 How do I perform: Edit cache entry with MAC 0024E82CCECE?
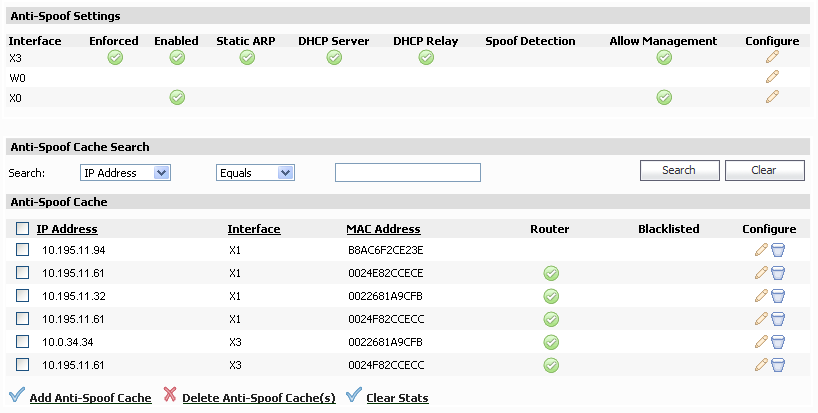761,273
